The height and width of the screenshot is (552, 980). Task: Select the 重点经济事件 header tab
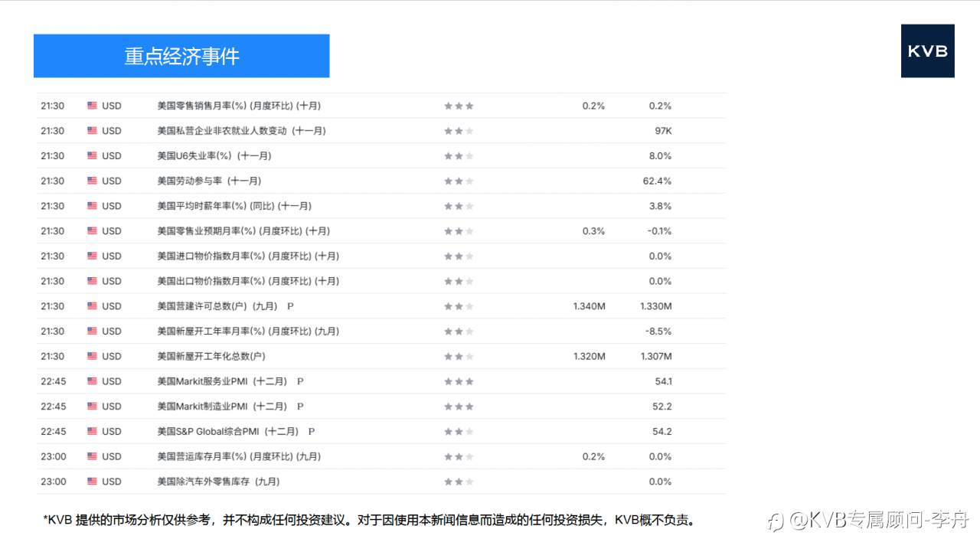tap(181, 56)
